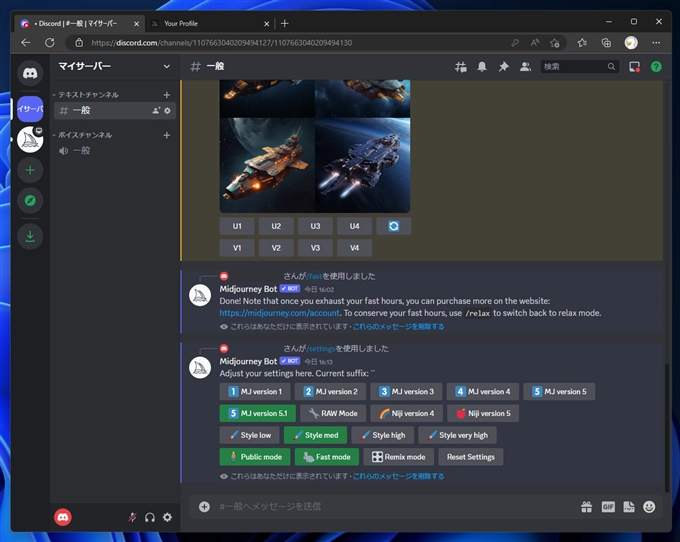Dismiss settings message via これらのメッセージを削除する
Image resolution: width=680 pixels, height=542 pixels.
(x=399, y=476)
